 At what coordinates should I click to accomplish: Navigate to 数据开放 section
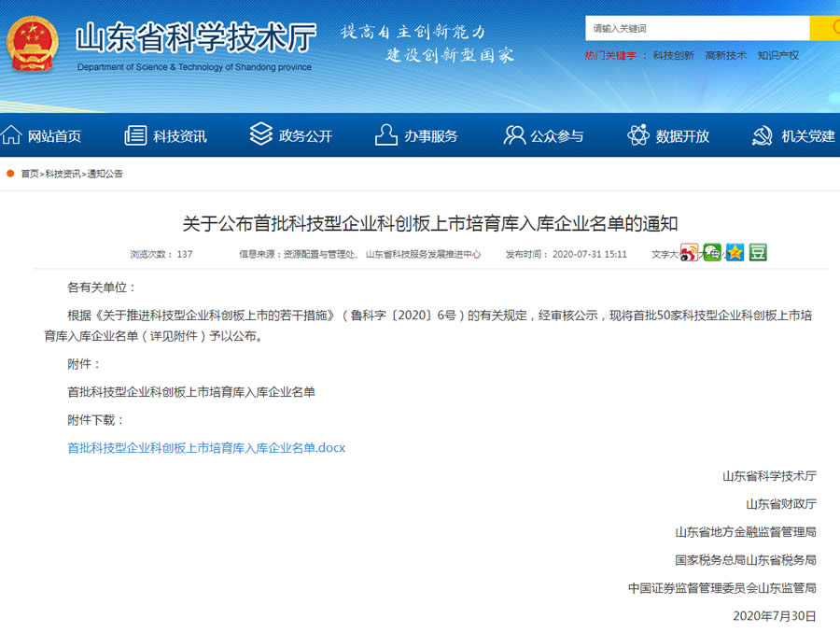coord(668,136)
